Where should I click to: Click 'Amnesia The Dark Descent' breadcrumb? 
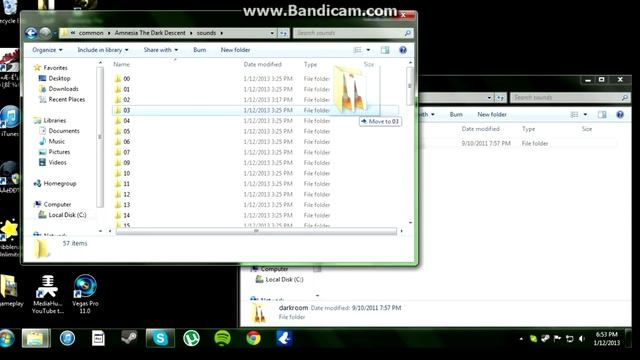click(x=150, y=33)
